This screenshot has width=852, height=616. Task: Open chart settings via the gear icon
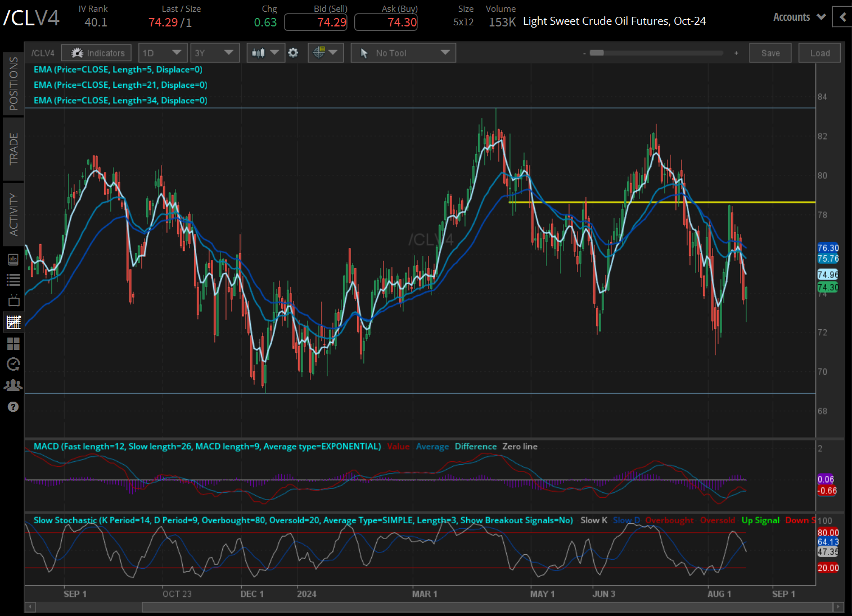point(293,52)
